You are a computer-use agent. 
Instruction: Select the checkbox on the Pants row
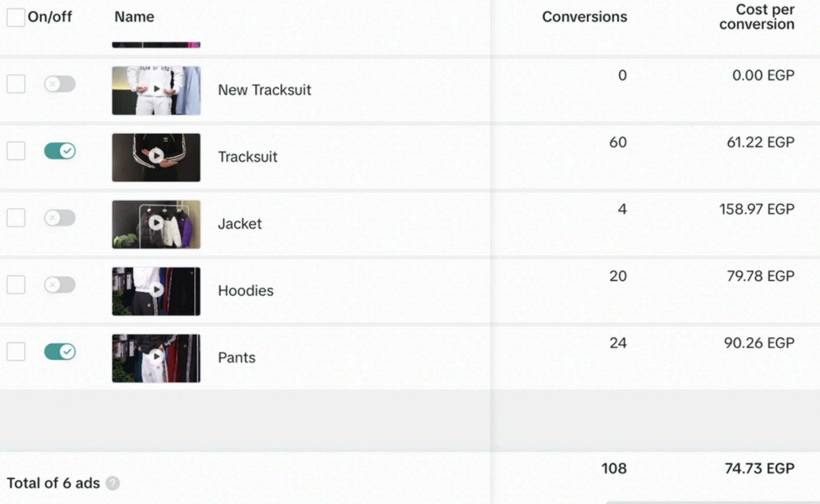tap(16, 351)
